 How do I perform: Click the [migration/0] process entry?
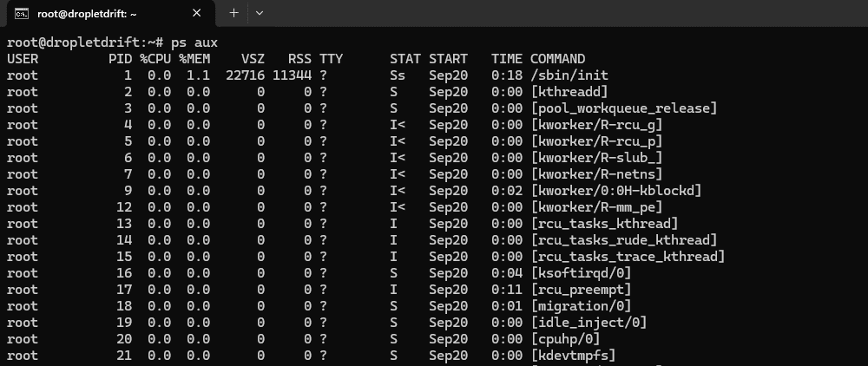coord(581,306)
